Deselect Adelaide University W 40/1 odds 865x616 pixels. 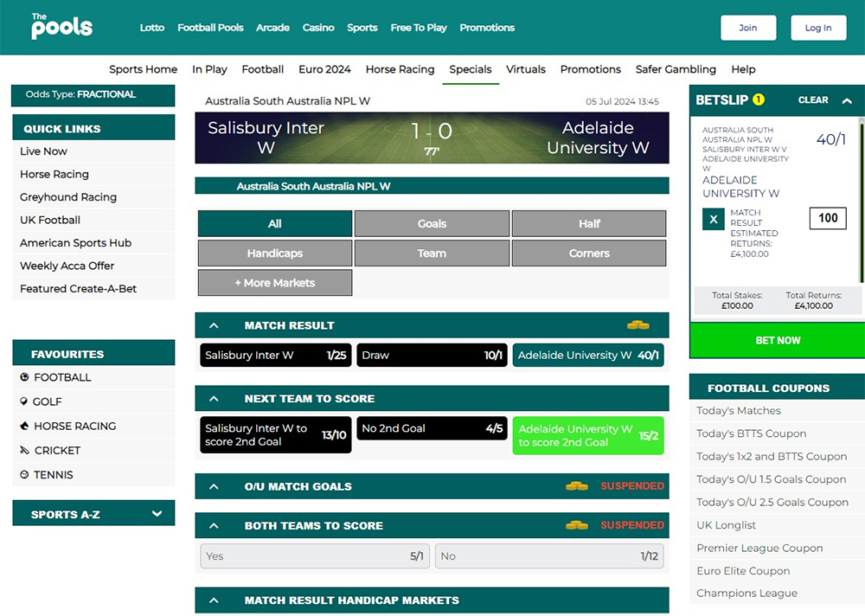click(x=588, y=355)
